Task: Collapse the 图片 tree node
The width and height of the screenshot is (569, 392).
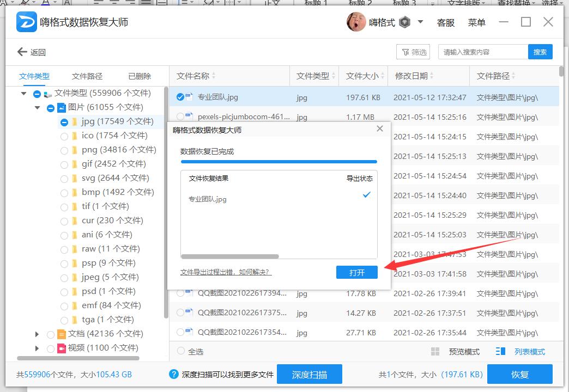Action: pyautogui.click(x=38, y=107)
